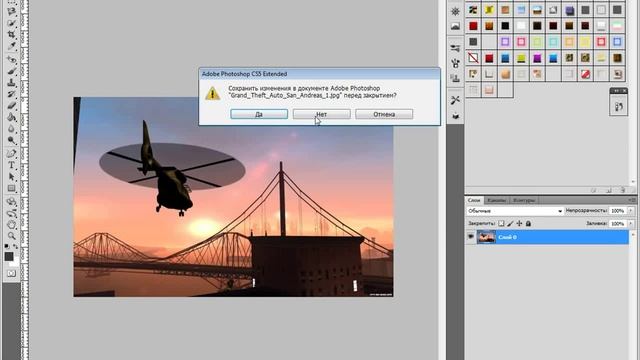Select the Path Selection arrow tool

(11, 177)
